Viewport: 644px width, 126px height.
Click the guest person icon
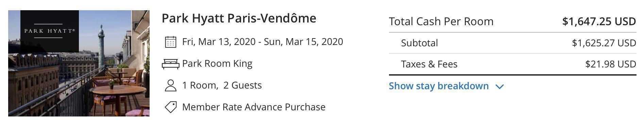tap(170, 85)
